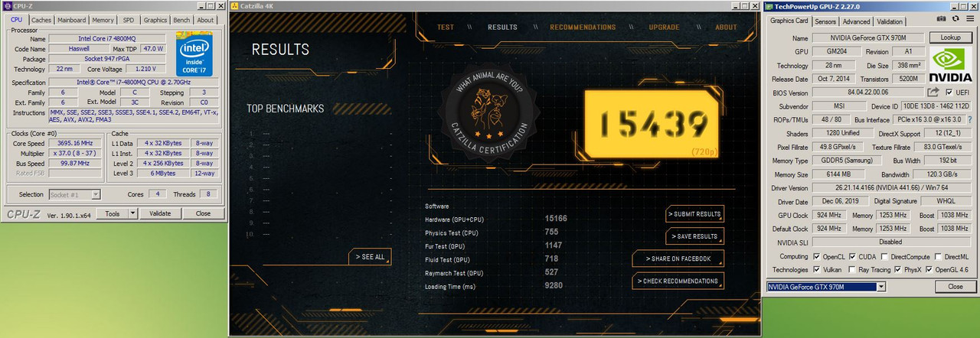Click the Bus Interface question mark icon
The height and width of the screenshot is (338, 980).
tap(970, 119)
